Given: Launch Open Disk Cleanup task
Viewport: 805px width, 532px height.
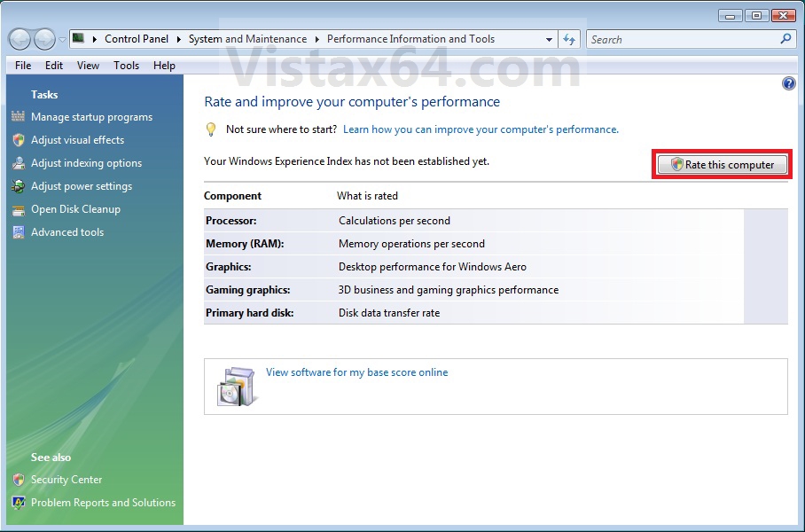Looking at the screenshot, I should [75, 209].
